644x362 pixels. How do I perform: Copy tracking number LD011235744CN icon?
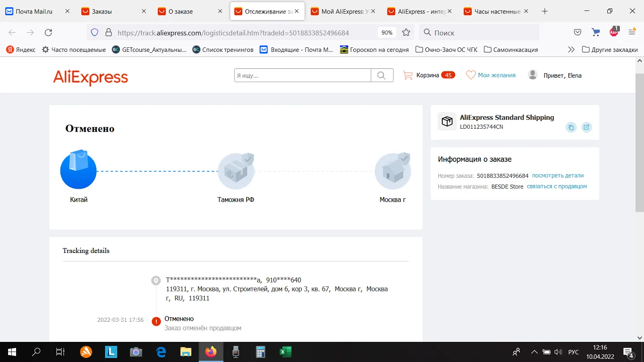tap(571, 127)
